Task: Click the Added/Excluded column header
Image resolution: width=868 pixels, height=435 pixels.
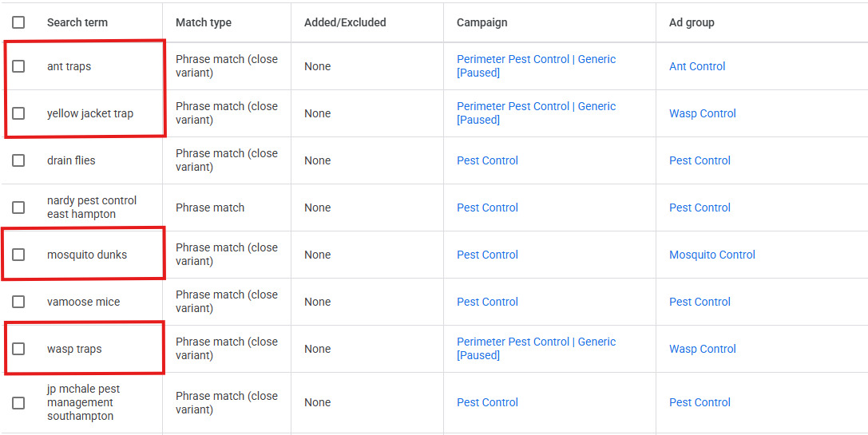Action: pos(345,22)
